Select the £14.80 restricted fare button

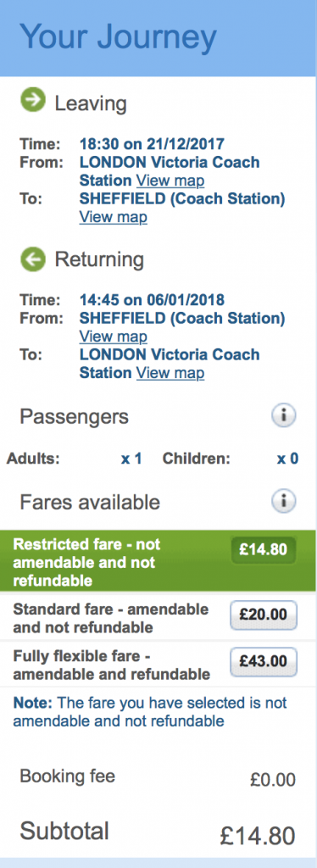264,549
